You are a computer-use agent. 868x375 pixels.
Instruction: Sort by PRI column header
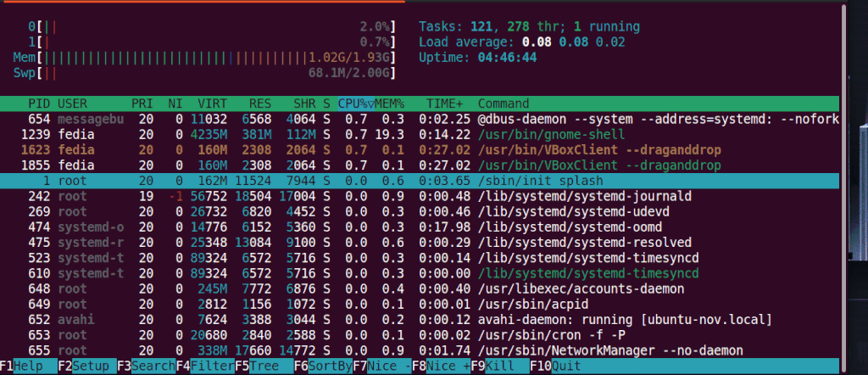tap(142, 104)
